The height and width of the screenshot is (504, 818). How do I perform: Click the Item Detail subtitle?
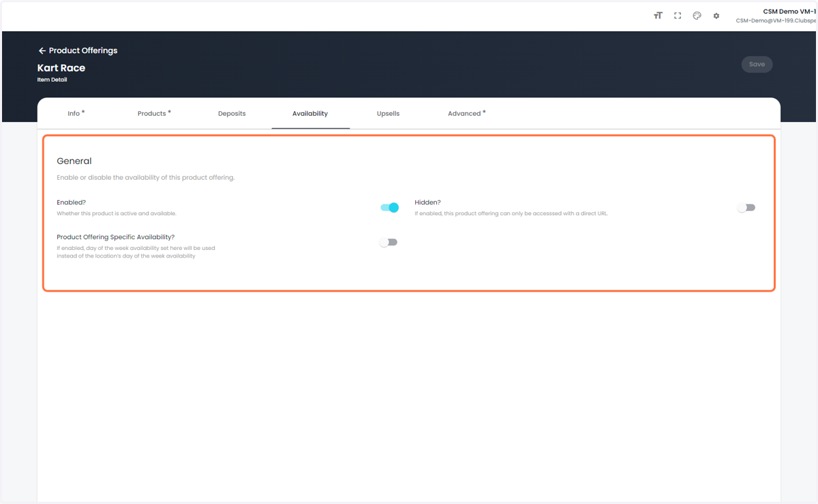pyautogui.click(x=52, y=80)
